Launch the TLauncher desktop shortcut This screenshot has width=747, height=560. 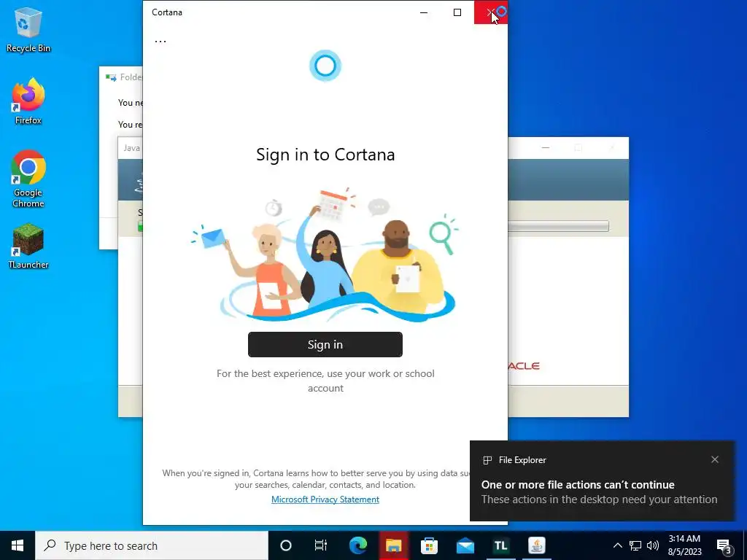(28, 246)
